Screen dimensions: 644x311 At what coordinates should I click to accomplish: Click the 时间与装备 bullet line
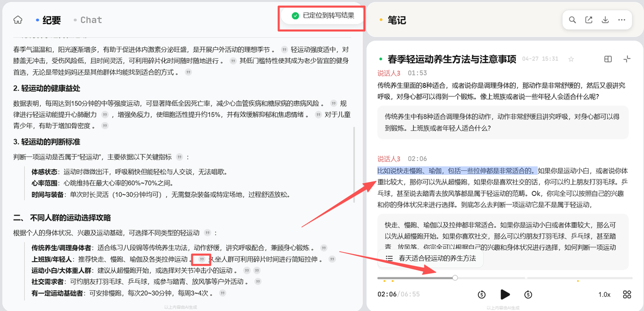coord(161,194)
